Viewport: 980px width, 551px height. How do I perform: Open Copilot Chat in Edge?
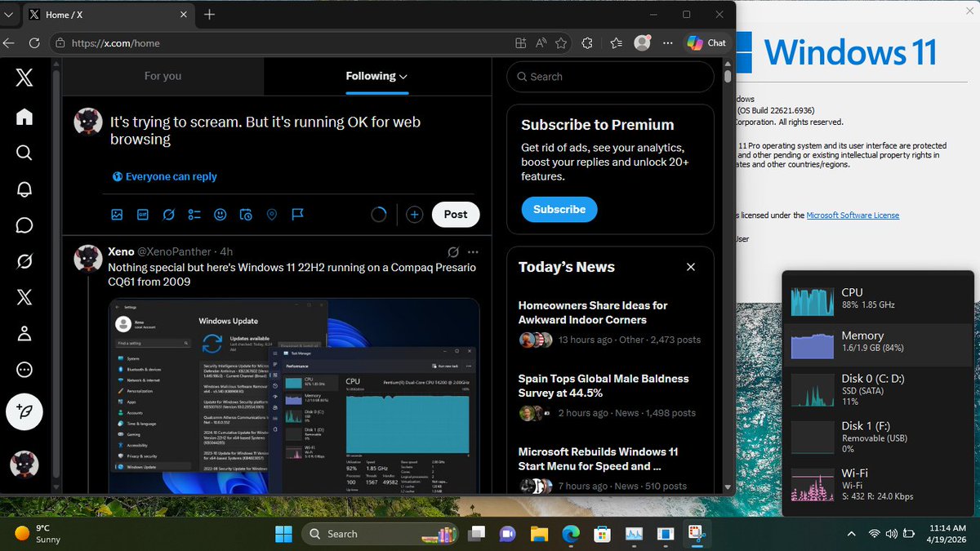(707, 43)
